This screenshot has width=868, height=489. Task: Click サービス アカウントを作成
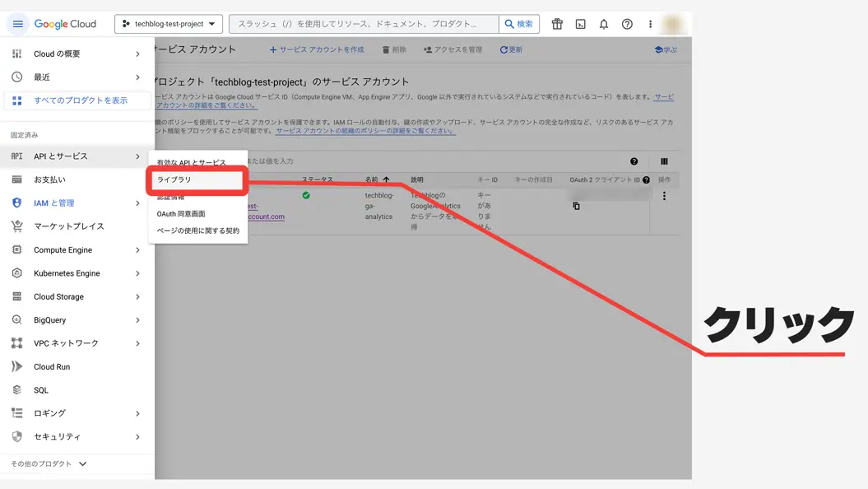pos(317,50)
